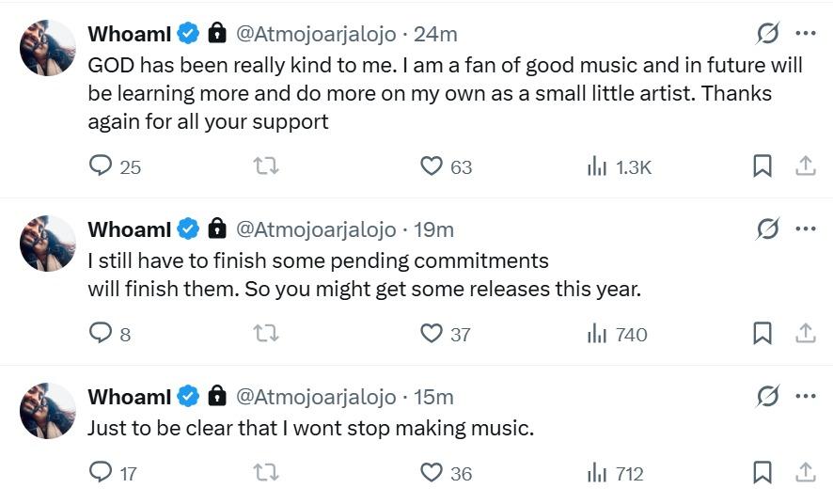Reply to the 'pending commitments' tweet
Viewport: 833px width, 504px height.
pyautogui.click(x=102, y=334)
